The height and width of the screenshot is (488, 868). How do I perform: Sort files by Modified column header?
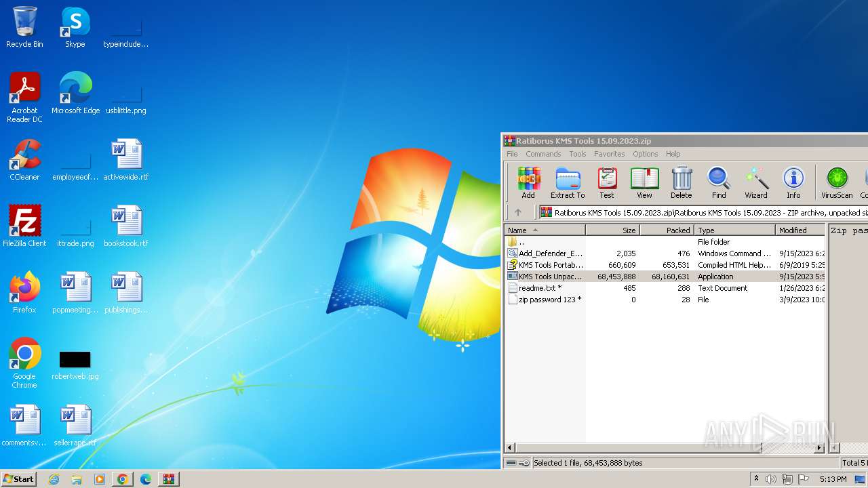tap(800, 230)
